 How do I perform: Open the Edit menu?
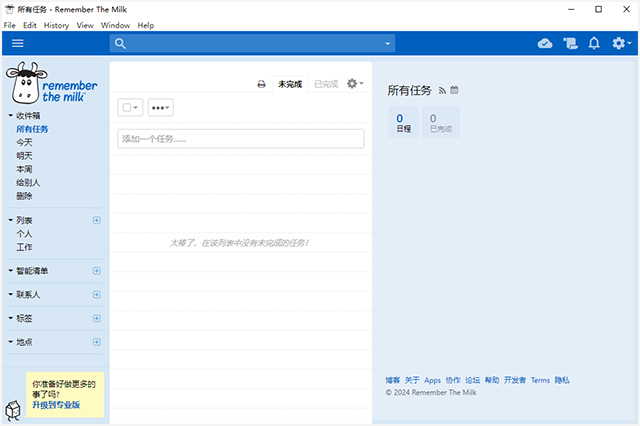[30, 25]
